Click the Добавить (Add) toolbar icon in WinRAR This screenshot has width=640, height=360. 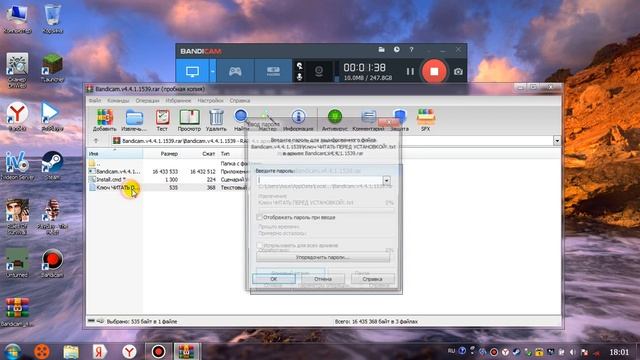point(104,120)
